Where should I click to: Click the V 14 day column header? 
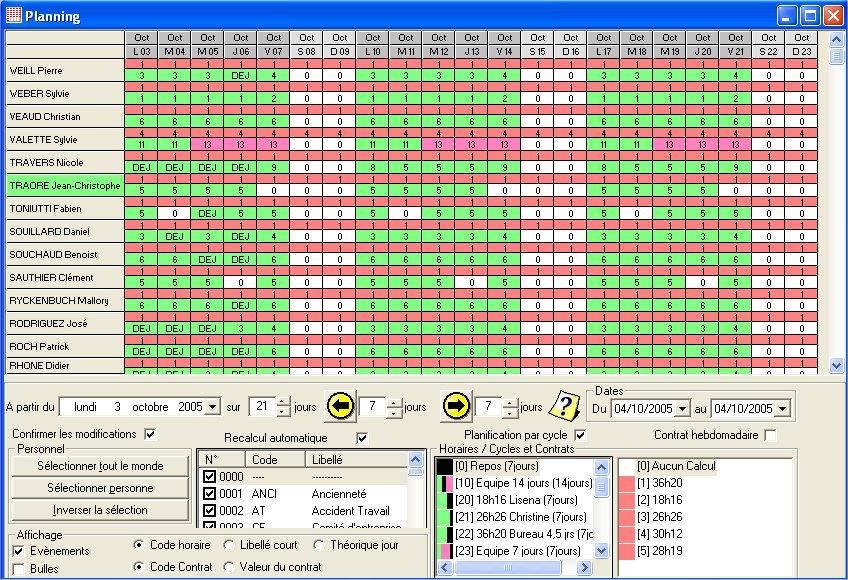point(505,51)
